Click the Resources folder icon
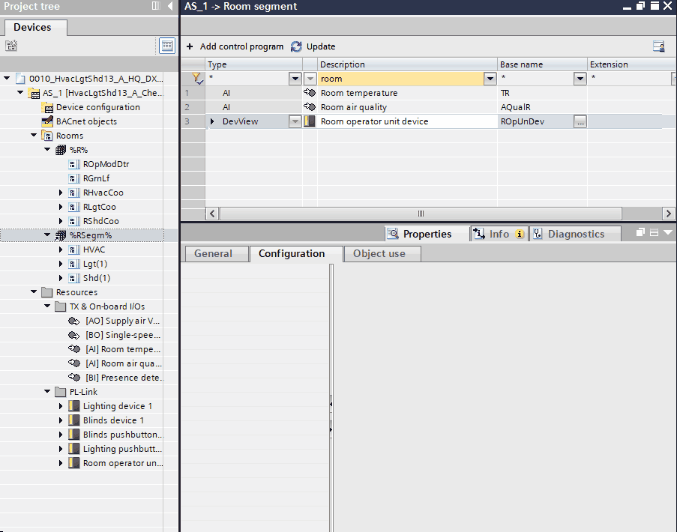Viewport: 677px width, 532px height. [x=47, y=292]
